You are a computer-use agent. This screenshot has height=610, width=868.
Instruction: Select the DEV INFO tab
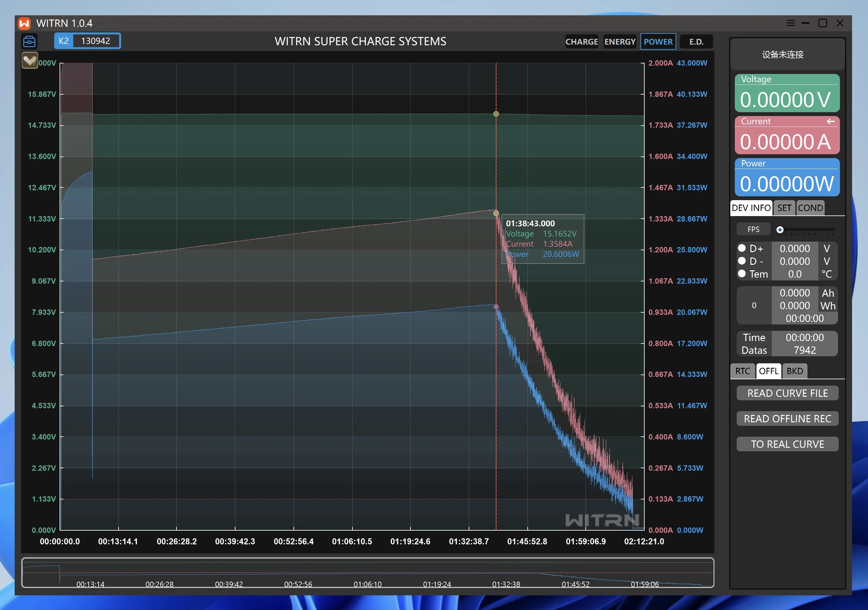click(x=751, y=208)
